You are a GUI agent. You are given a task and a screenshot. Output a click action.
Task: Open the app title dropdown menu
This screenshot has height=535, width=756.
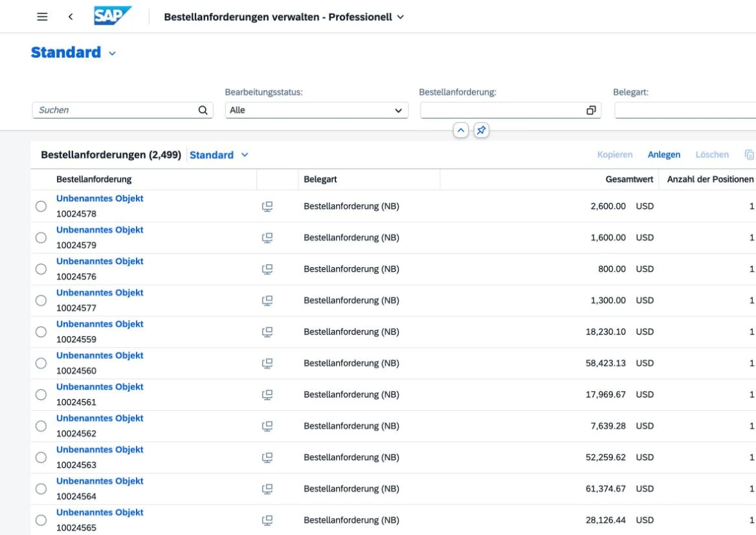pos(400,17)
